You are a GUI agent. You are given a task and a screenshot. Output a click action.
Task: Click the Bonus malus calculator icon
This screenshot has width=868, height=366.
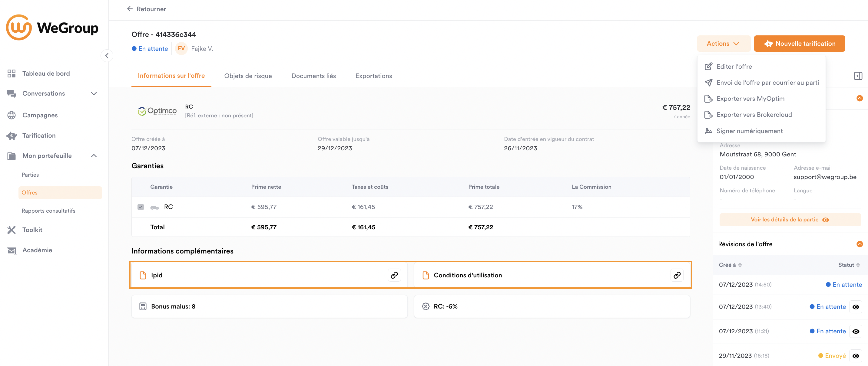tap(143, 306)
